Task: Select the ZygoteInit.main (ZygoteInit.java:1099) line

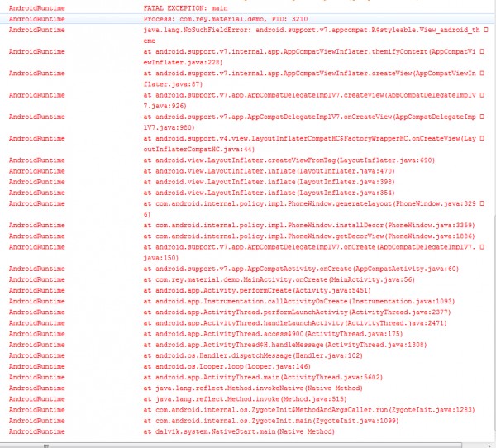Action: coord(271,421)
